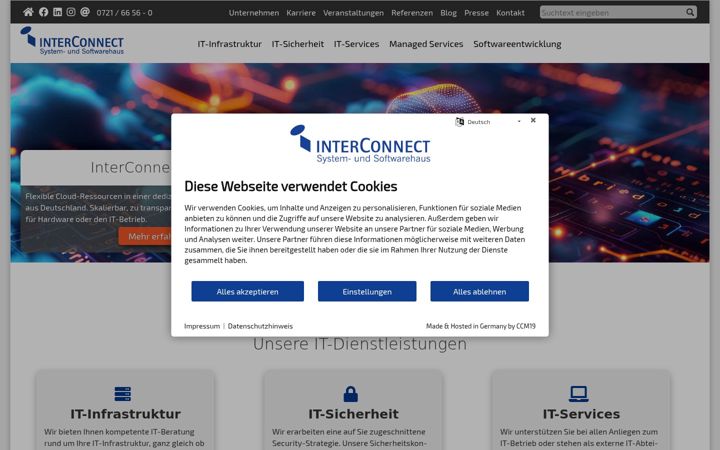
Task: Focus the Suchtext eingeben search field
Action: [613, 12]
